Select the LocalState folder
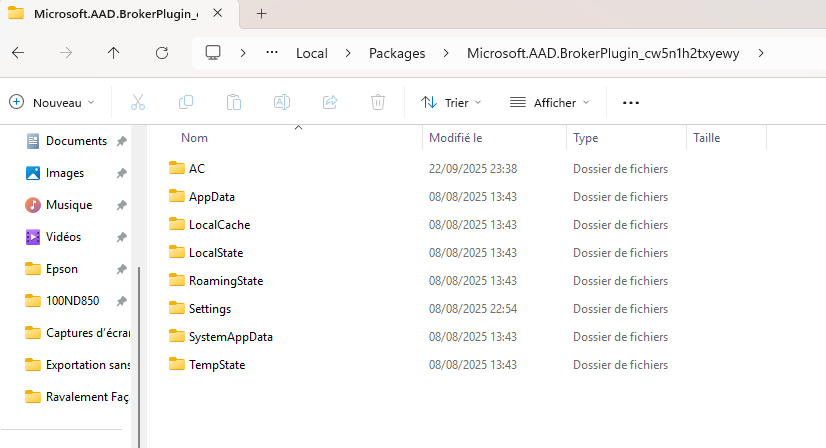The height and width of the screenshot is (448, 826). coord(216,252)
